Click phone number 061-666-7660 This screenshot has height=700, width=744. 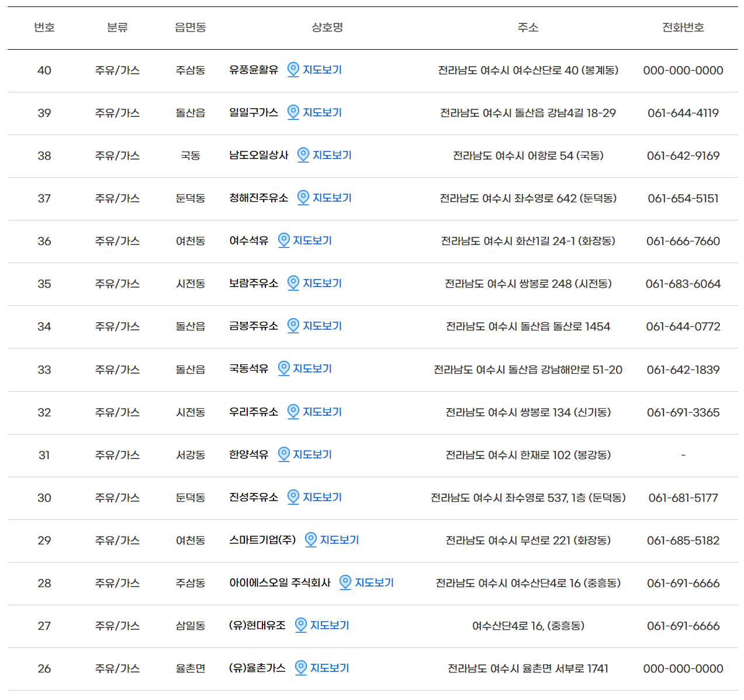point(683,241)
